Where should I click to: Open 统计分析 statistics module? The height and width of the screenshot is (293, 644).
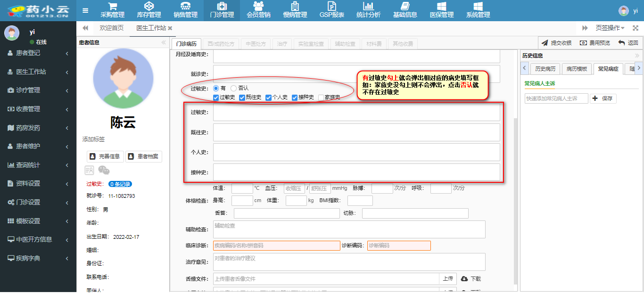coord(369,10)
